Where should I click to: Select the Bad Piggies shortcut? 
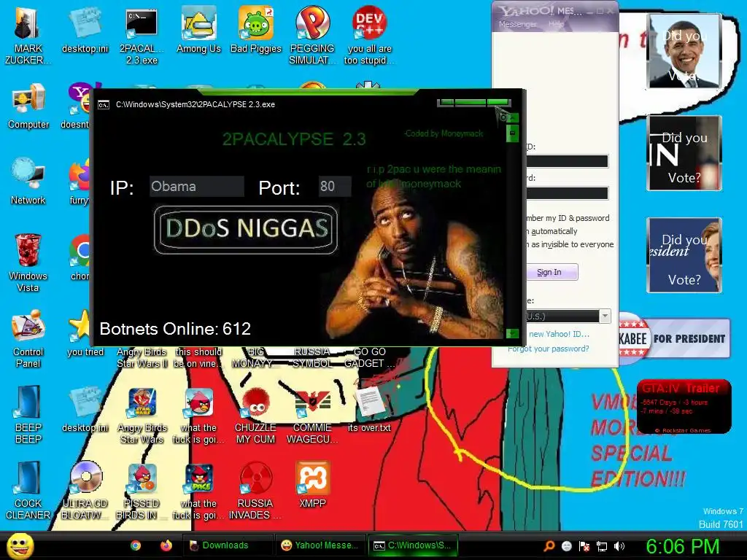click(256, 30)
